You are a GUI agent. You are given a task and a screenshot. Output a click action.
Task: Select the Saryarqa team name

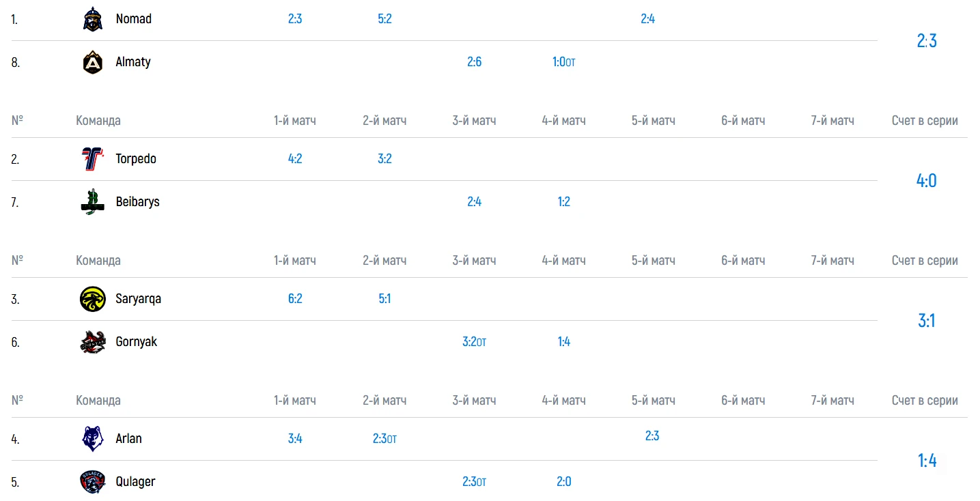139,299
